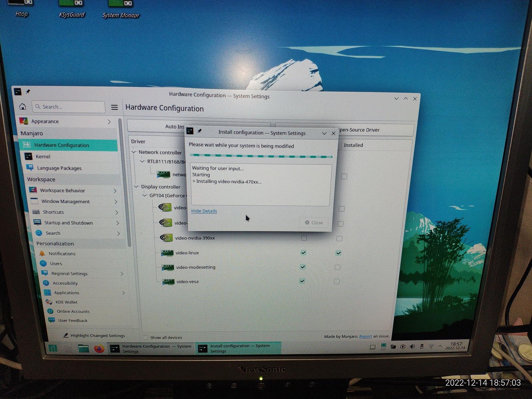Pin the Install configuration dialog on top
The width and height of the screenshot is (532, 399).
point(199,131)
